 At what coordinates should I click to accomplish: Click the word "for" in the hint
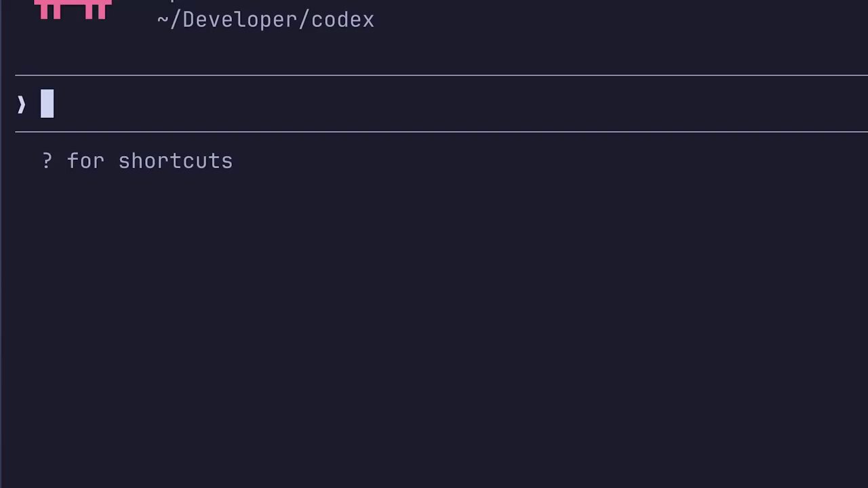coord(85,161)
